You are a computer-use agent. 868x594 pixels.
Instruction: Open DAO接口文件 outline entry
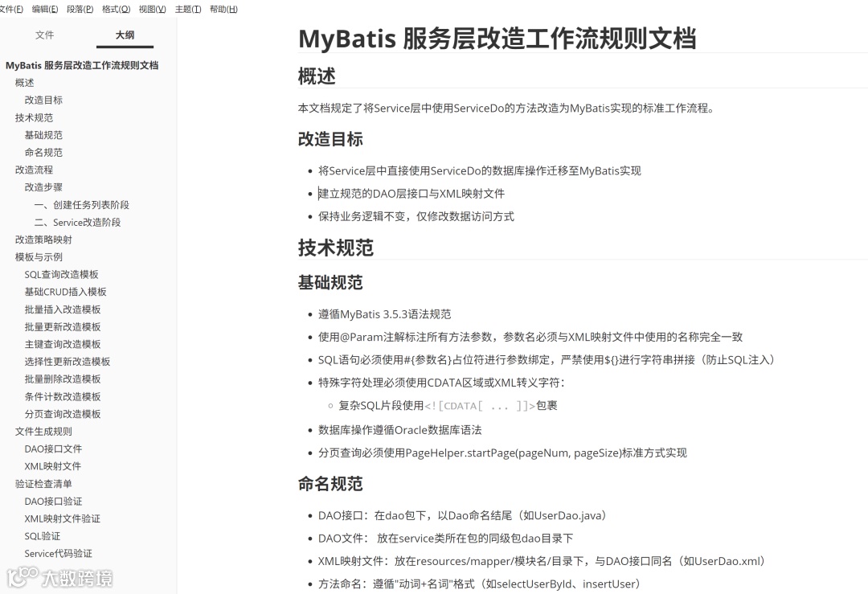(x=53, y=449)
